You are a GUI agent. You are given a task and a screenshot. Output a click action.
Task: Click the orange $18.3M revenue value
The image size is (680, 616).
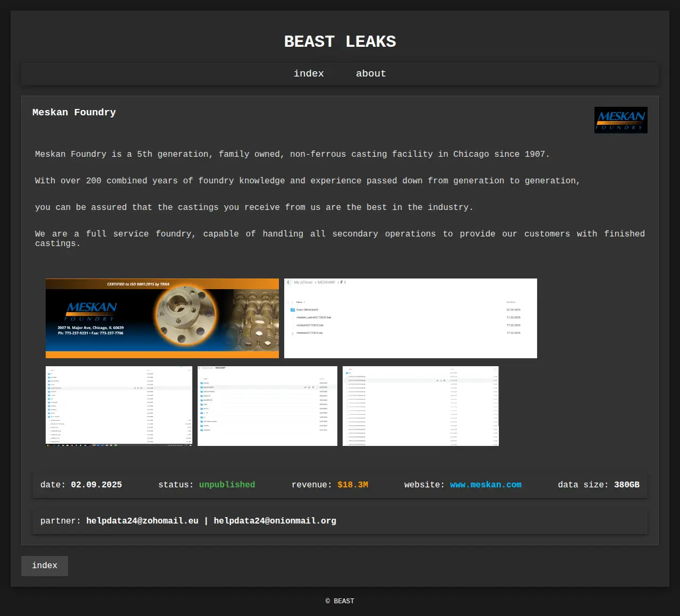pyautogui.click(x=353, y=485)
